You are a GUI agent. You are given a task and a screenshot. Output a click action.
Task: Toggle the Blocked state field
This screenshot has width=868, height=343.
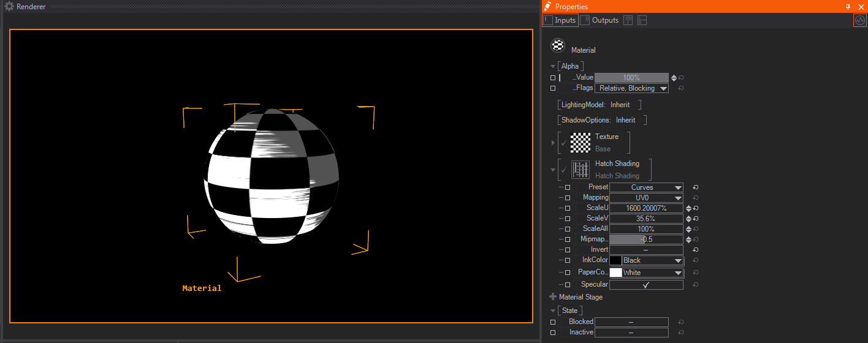[x=631, y=322]
